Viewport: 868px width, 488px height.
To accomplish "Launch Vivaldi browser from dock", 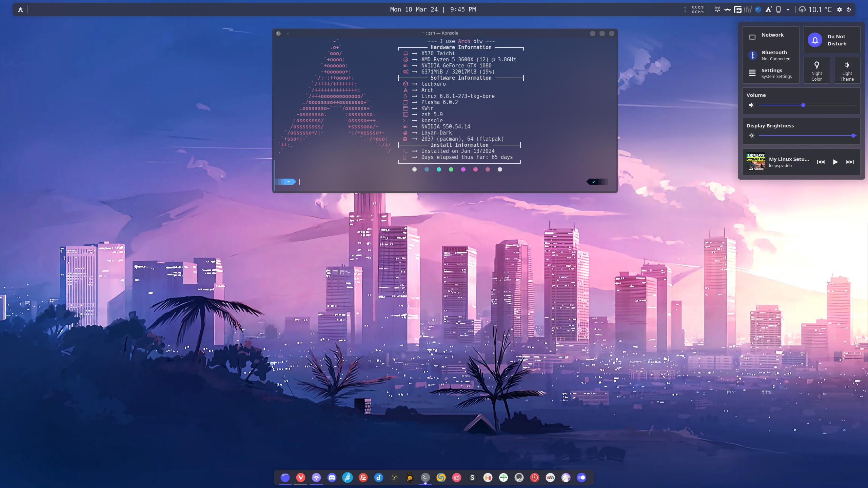I will coord(301,477).
